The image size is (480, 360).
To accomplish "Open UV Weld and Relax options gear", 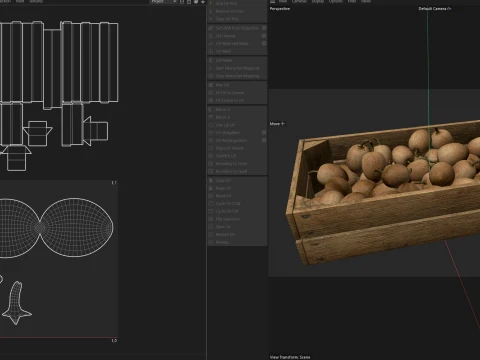I will click(264, 43).
